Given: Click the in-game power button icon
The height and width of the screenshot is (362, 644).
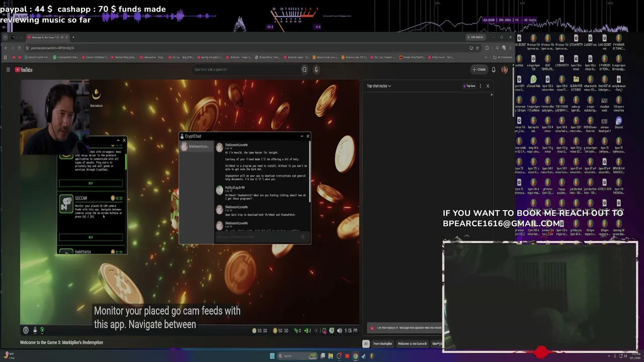Looking at the screenshot, I should (26, 330).
